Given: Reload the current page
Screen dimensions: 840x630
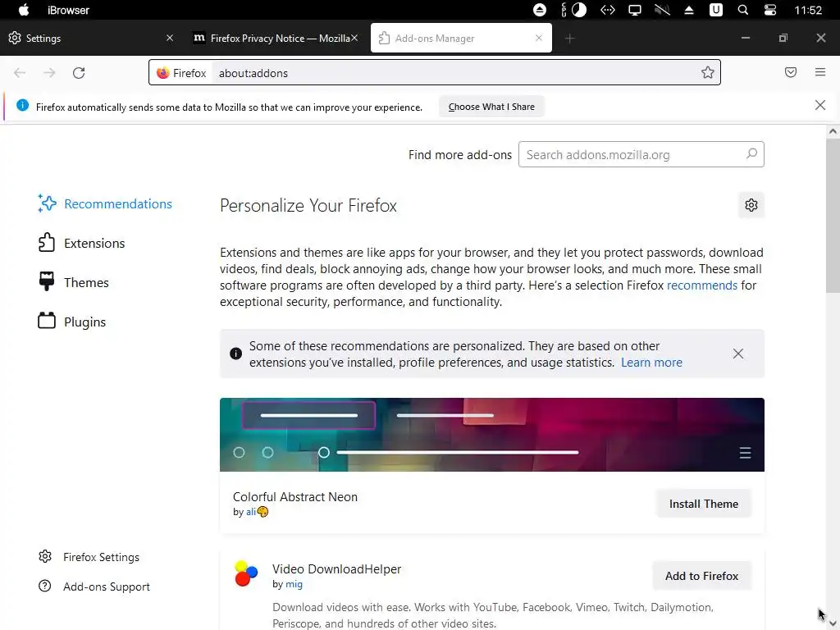Looking at the screenshot, I should pyautogui.click(x=79, y=73).
